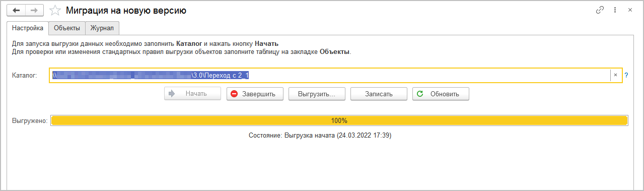Click inside the Каталог path field
This screenshot has height=191, width=644.
click(x=330, y=75)
